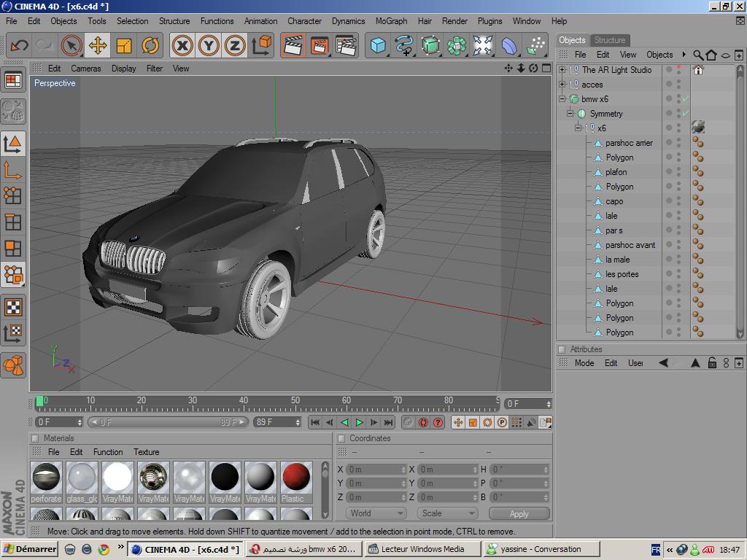Viewport: 747px width, 560px height.
Task: Add a Cube primitive object
Action: pyautogui.click(x=379, y=46)
